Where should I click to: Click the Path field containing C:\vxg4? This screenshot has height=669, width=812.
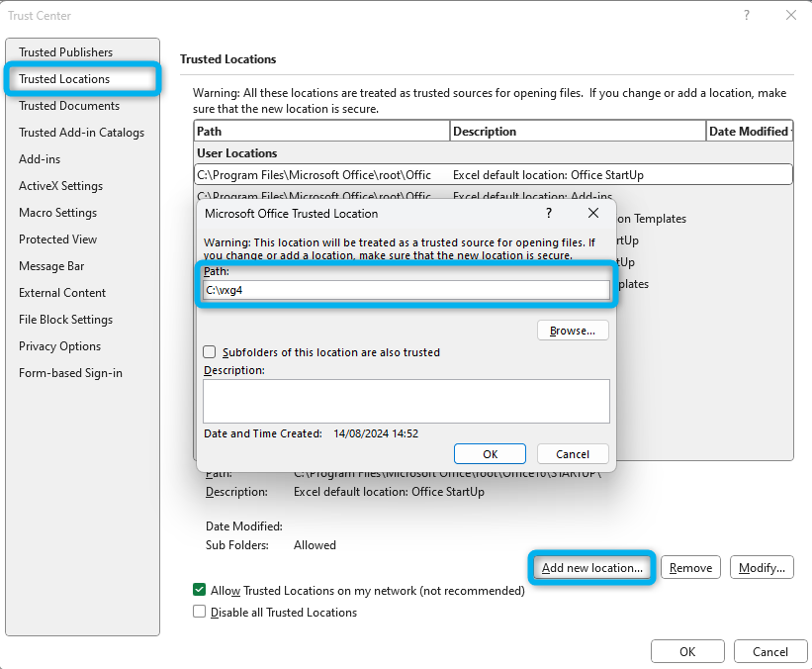[406, 291]
